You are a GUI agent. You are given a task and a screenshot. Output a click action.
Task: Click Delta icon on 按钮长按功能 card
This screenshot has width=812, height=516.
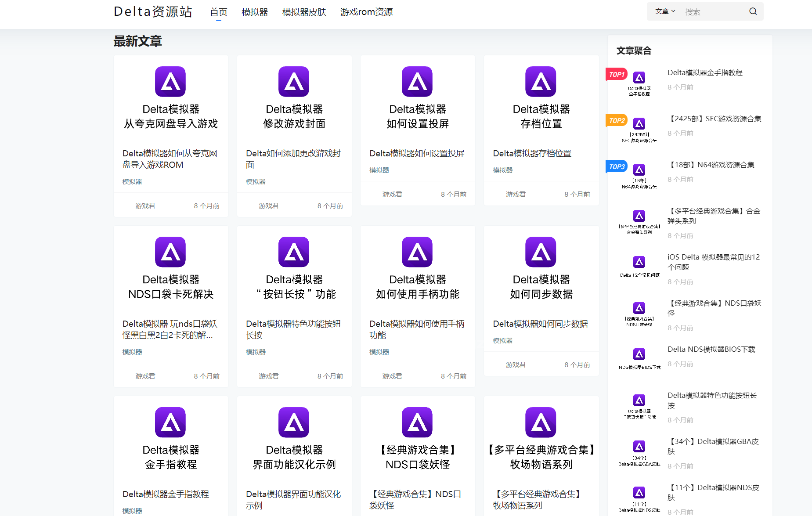coord(294,252)
